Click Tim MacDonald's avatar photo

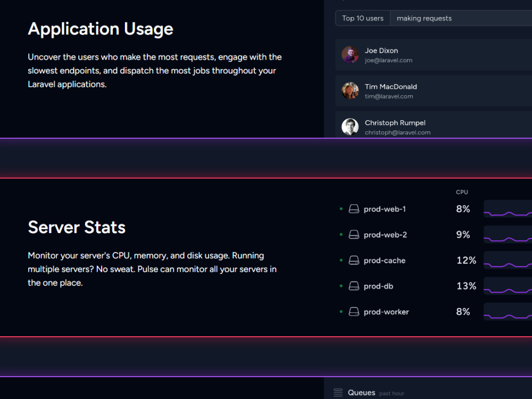(x=350, y=90)
